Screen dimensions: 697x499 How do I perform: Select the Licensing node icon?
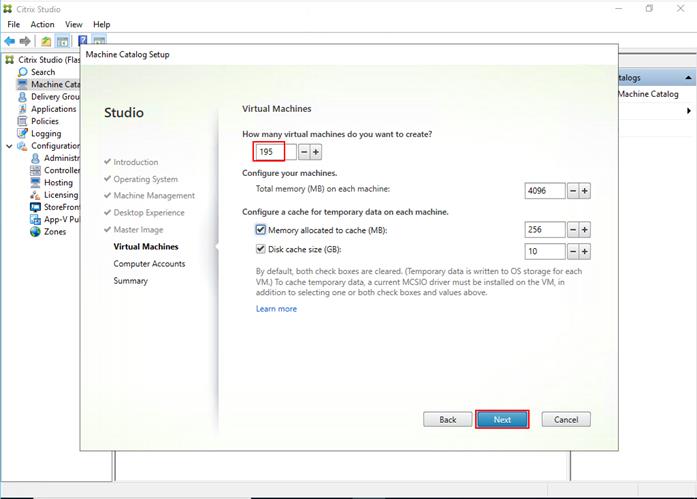pyautogui.click(x=35, y=195)
